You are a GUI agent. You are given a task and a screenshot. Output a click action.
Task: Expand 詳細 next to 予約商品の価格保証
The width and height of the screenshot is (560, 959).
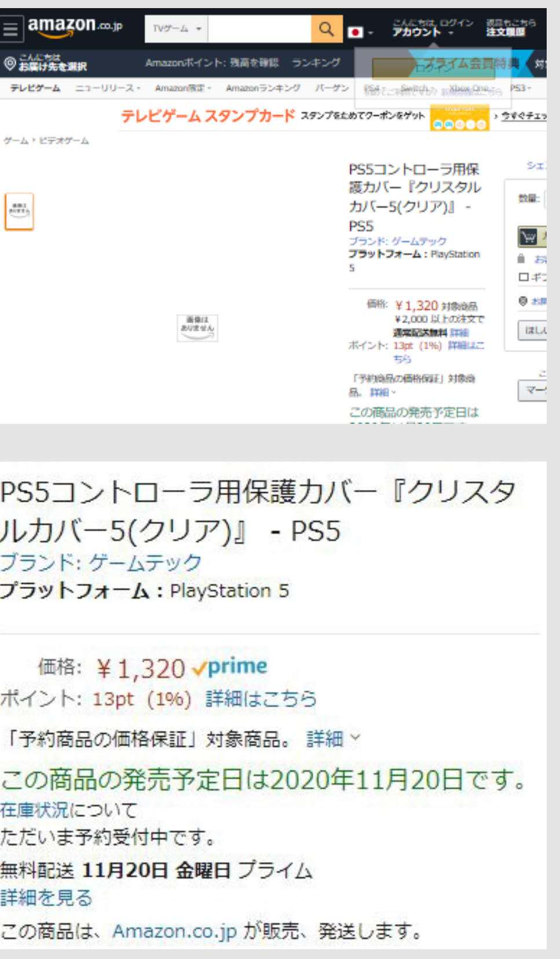333,738
